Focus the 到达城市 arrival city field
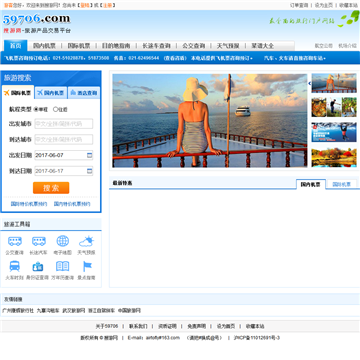This screenshot has width=360, height=360. [64, 139]
